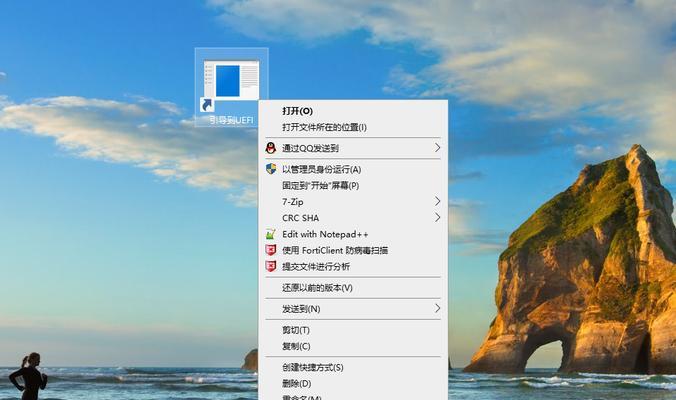
Task: Click the admin shield icon
Action: click(x=270, y=169)
